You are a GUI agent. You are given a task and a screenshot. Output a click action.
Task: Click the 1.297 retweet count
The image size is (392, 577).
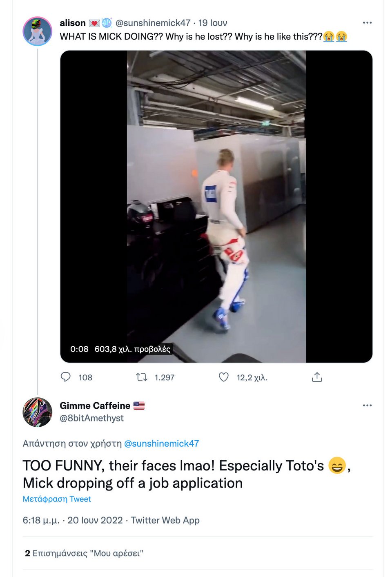165,377
